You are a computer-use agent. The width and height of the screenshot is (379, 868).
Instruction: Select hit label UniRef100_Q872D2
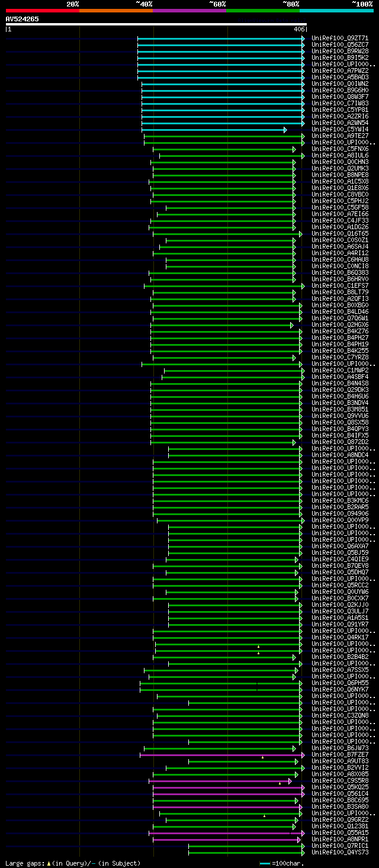pos(340,442)
